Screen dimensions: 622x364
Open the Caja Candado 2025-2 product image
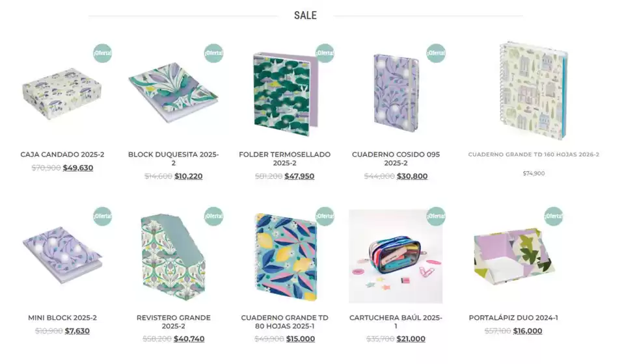pyautogui.click(x=62, y=94)
